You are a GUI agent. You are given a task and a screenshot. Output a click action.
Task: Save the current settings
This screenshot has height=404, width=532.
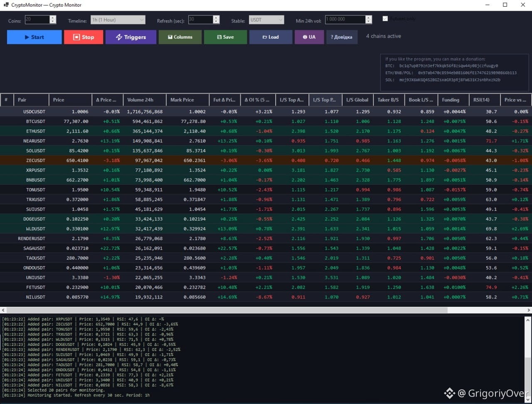[x=226, y=37]
